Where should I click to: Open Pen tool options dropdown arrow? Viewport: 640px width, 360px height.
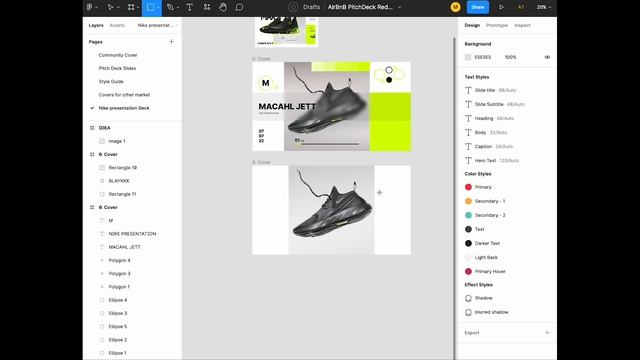point(178,7)
